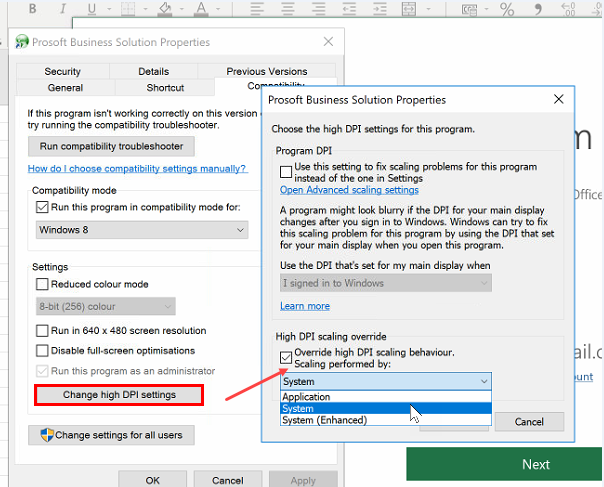
Task: Apply comma style icon
Action: tap(538, 8)
